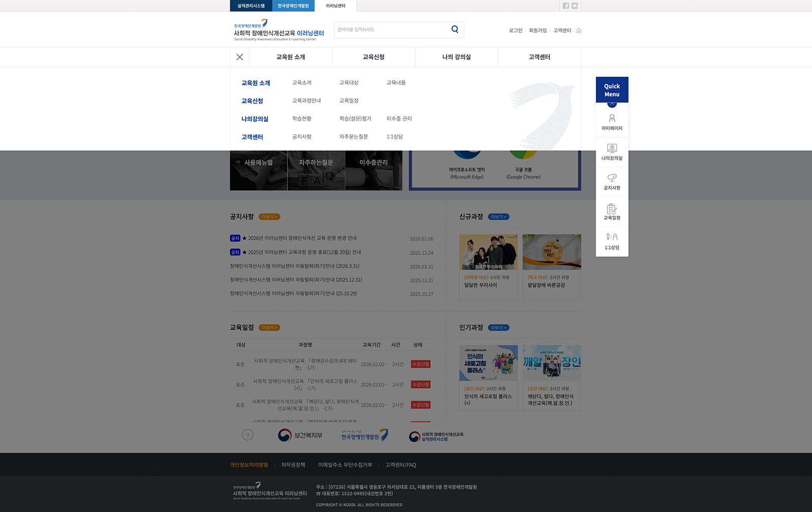This screenshot has height=512, width=812.
Task: Open the 인식의 새로고침 플러스 course thumbnail
Action: coord(488,363)
